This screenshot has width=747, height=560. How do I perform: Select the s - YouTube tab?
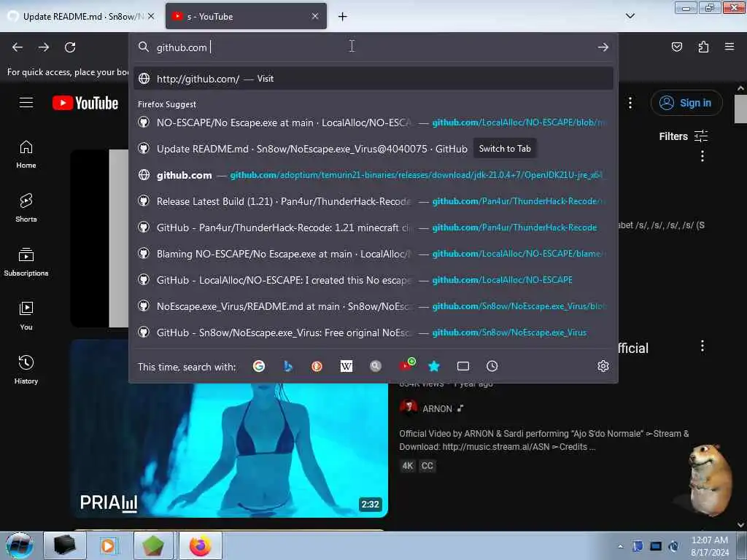click(247, 16)
